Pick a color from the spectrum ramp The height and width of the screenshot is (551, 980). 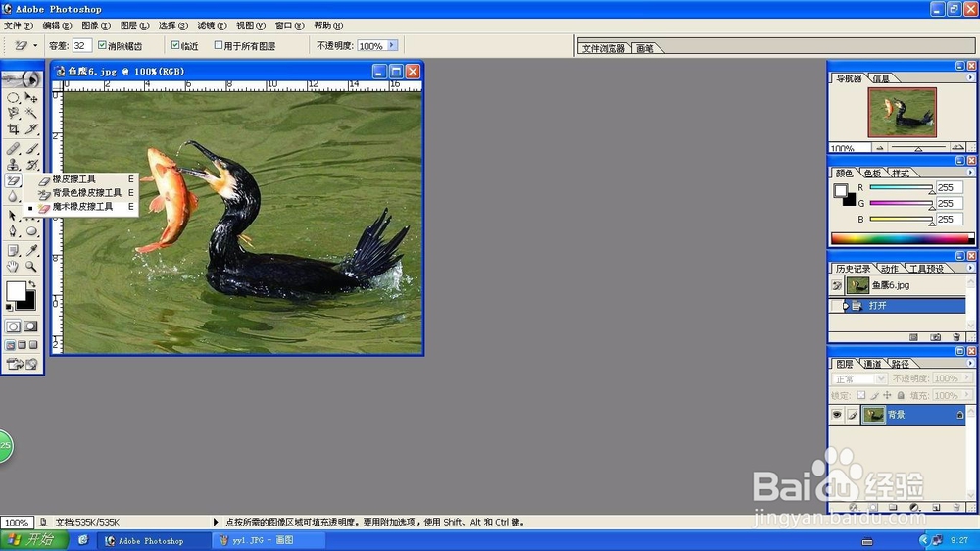coord(902,238)
